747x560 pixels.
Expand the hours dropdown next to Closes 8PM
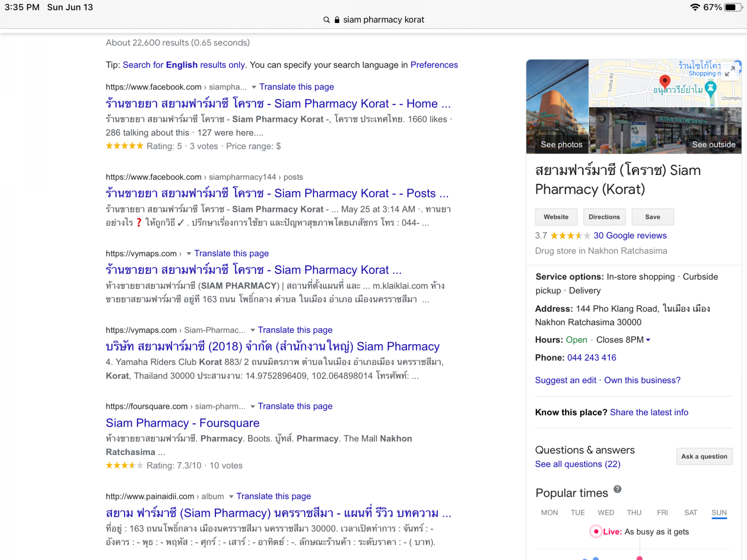[x=648, y=340]
